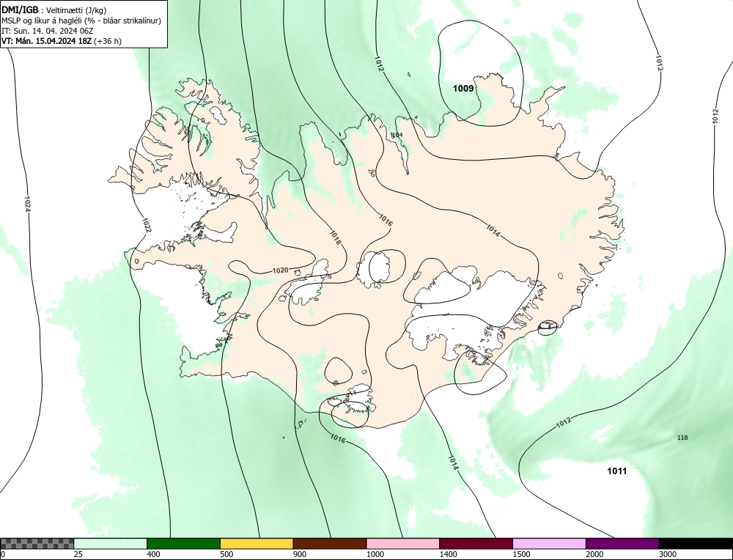Click the 1024 isobar label

tap(27, 205)
